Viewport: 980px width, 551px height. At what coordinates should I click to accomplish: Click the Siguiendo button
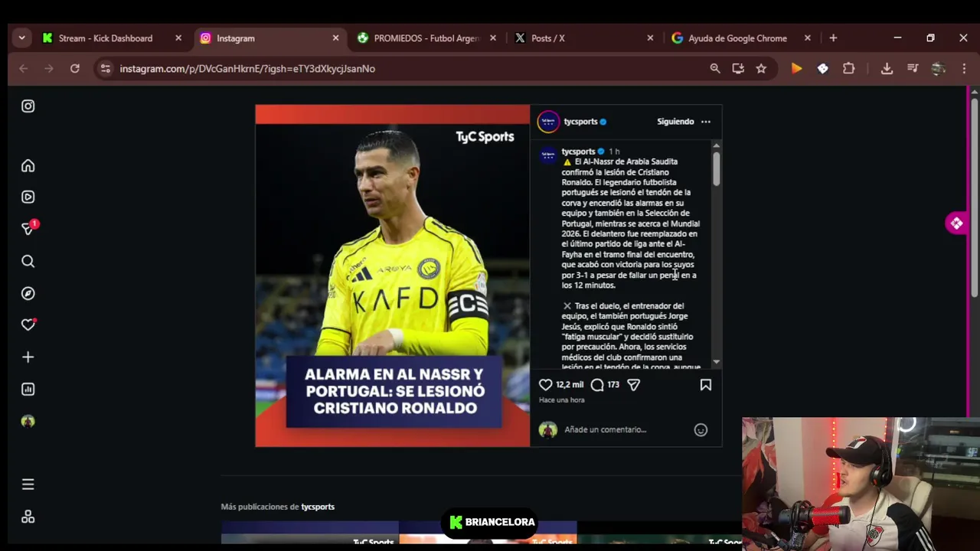(x=675, y=122)
